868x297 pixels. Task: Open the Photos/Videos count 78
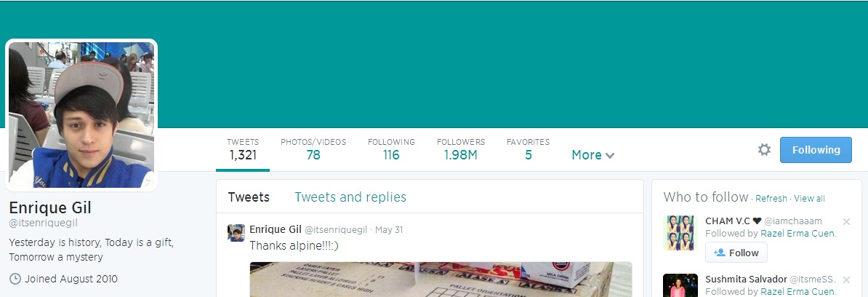[x=313, y=150]
